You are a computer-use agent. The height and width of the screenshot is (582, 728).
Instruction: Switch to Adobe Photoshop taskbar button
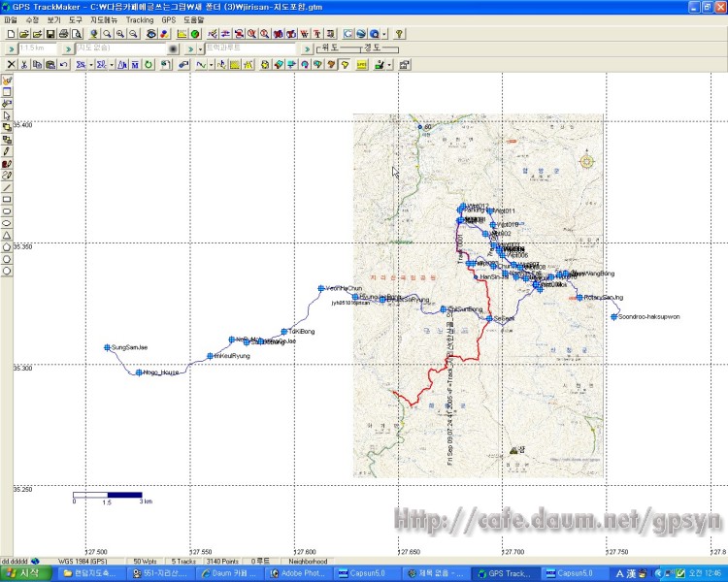coord(299,573)
